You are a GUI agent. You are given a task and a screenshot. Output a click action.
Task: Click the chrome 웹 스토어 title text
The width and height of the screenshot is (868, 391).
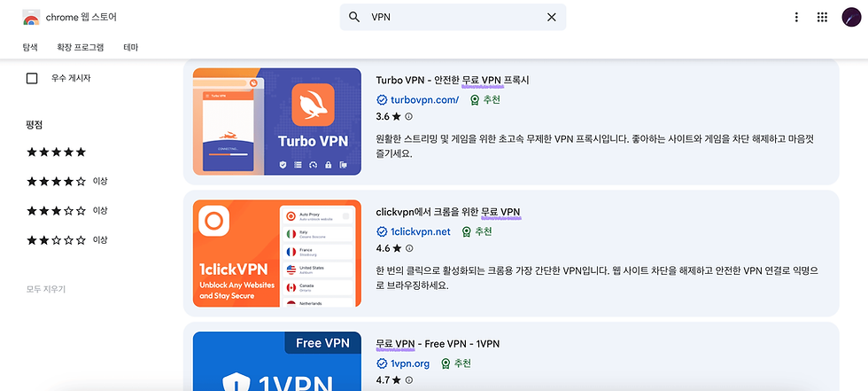(81, 17)
